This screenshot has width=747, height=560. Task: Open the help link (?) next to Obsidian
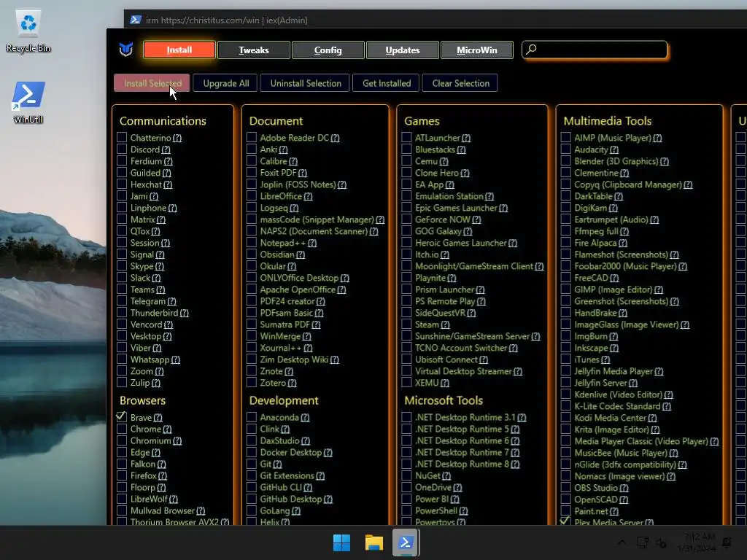point(301,254)
